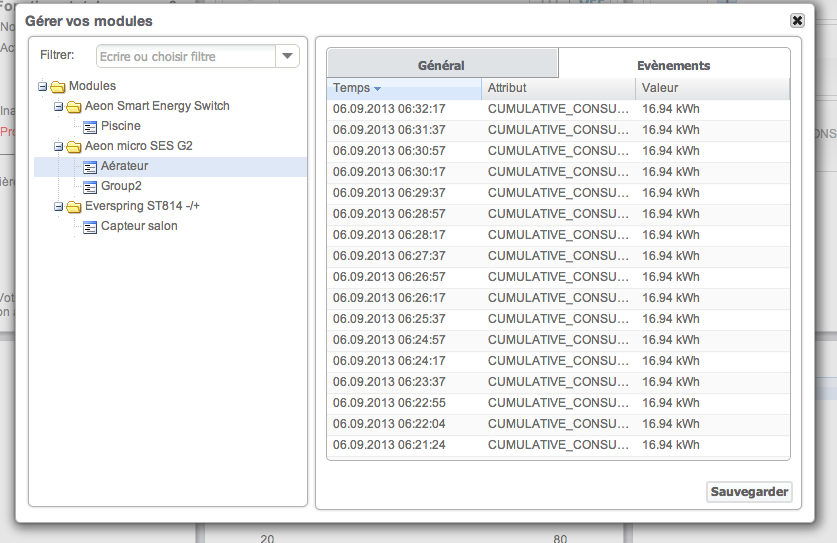Click the Group2 module icon
This screenshot has height=543, width=837.
(x=89, y=186)
